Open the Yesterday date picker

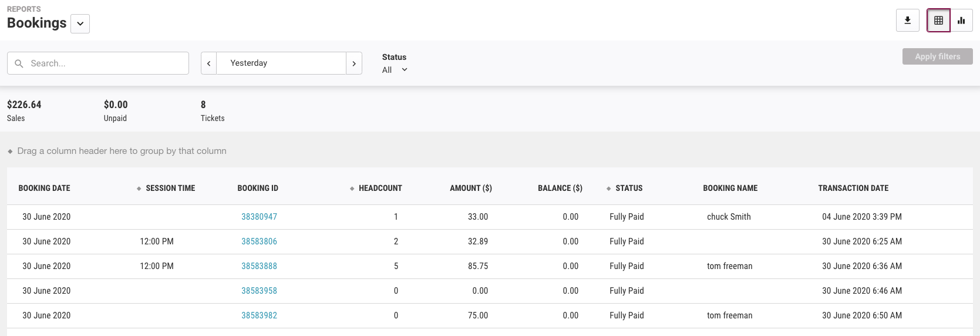[x=281, y=63]
